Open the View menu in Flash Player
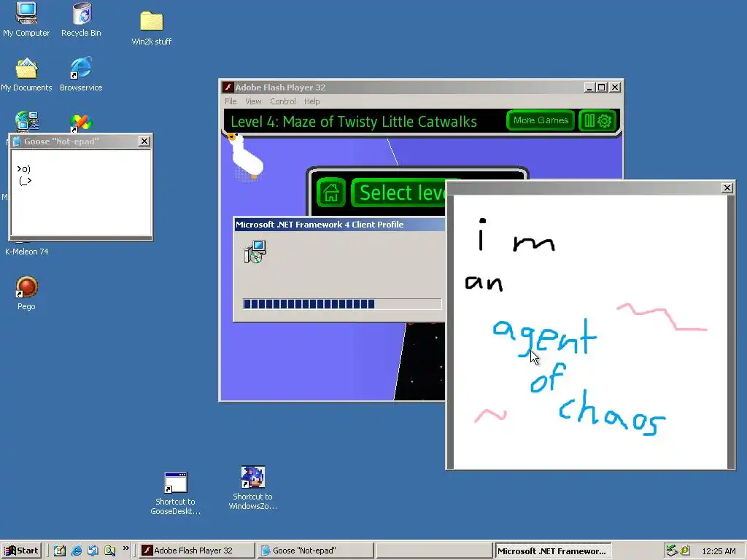The width and height of the screenshot is (747, 560). pyautogui.click(x=253, y=101)
